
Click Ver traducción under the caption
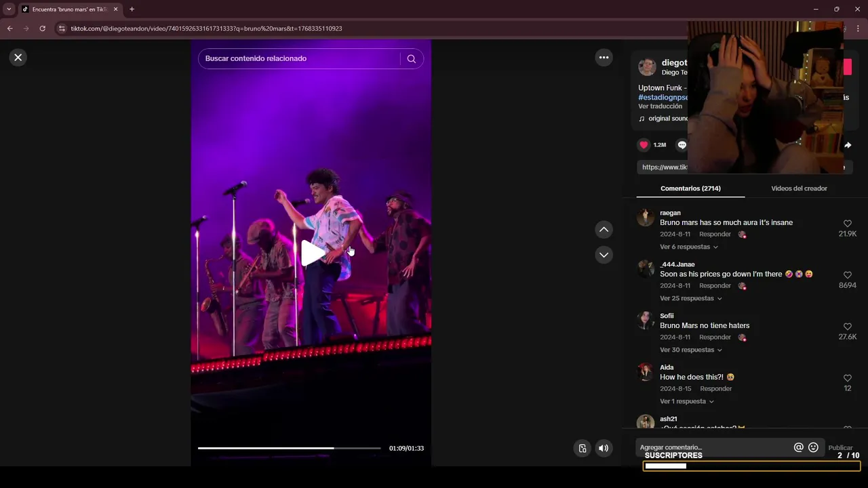660,106
